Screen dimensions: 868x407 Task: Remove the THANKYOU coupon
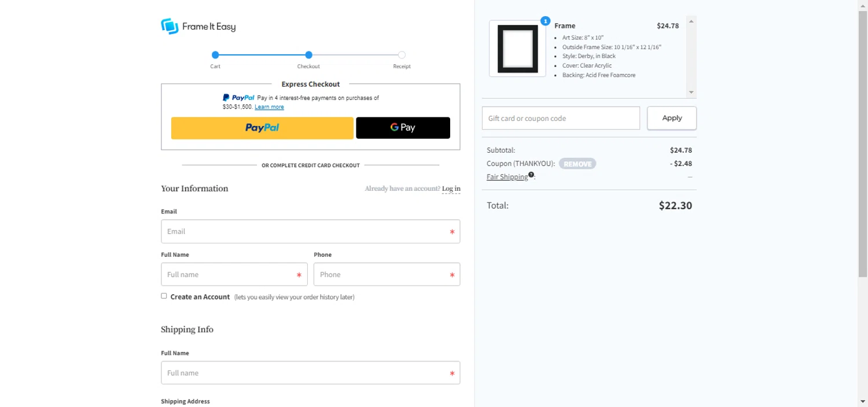tap(578, 164)
